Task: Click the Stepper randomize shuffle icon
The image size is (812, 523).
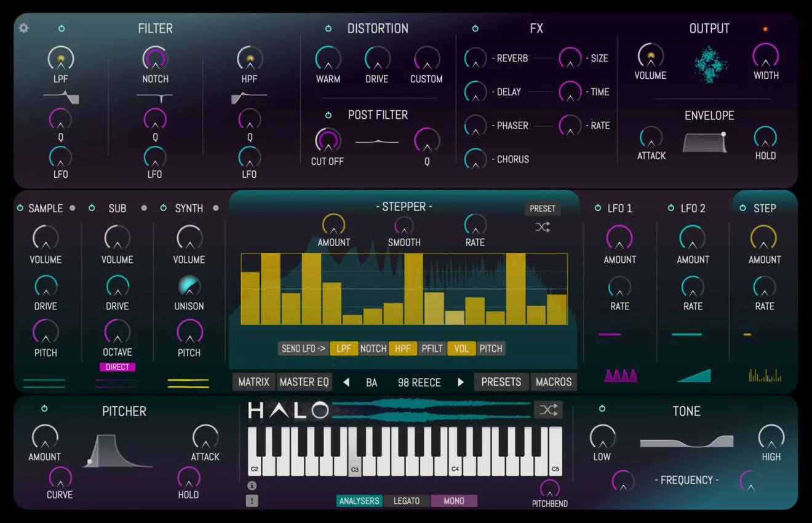Action: [x=542, y=227]
